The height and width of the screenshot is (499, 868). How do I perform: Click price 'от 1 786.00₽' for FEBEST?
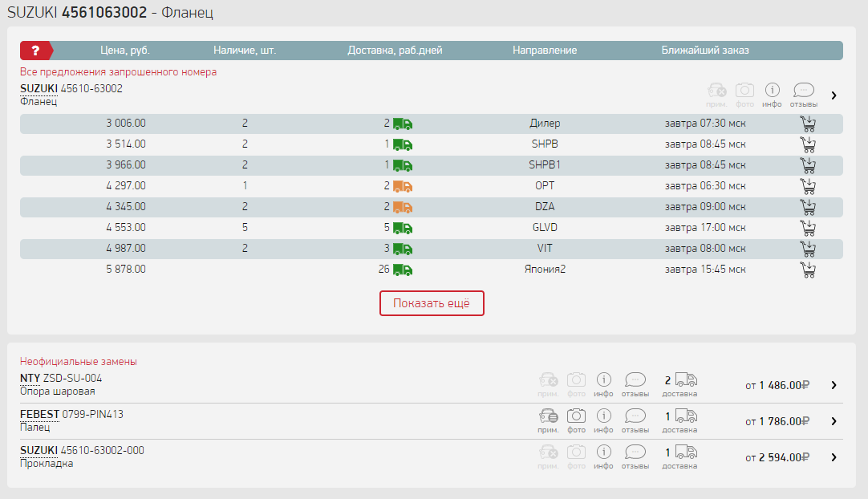pos(777,421)
